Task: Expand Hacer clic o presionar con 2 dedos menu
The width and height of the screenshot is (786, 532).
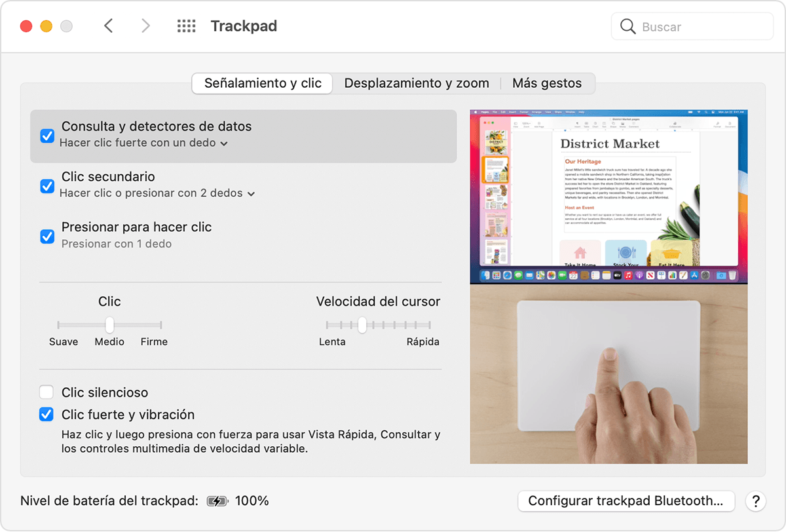Action: point(157,193)
